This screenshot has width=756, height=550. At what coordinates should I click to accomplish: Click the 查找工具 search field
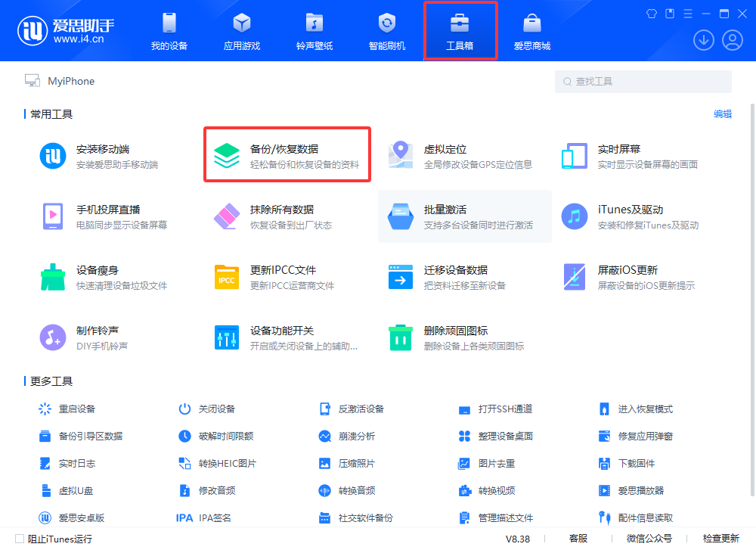click(x=643, y=82)
